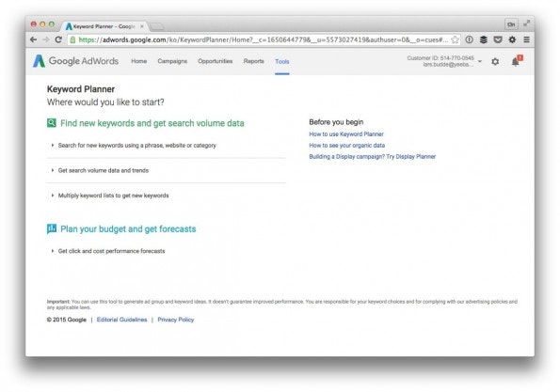Screen dimensions: 560x392
Task: Go to the Home tab
Action: (x=139, y=61)
